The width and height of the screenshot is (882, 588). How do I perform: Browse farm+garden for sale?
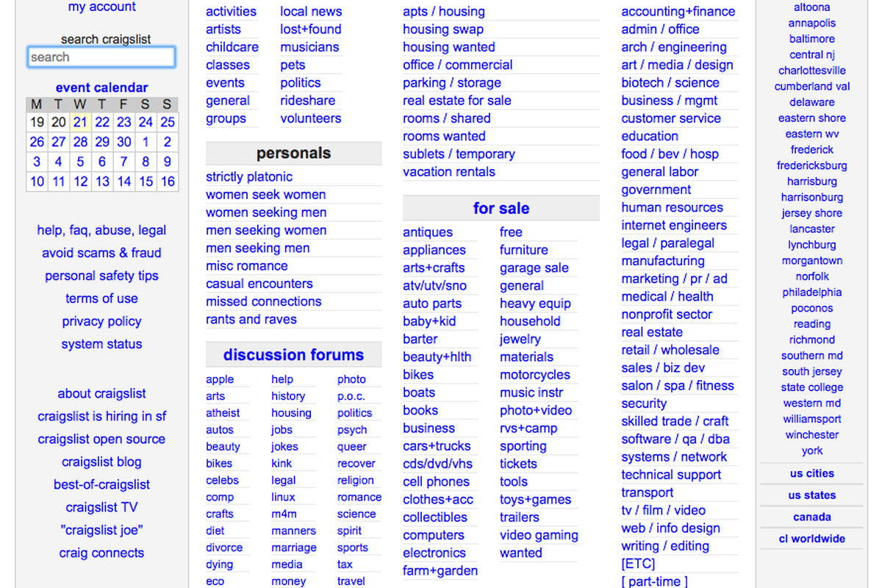point(440,570)
